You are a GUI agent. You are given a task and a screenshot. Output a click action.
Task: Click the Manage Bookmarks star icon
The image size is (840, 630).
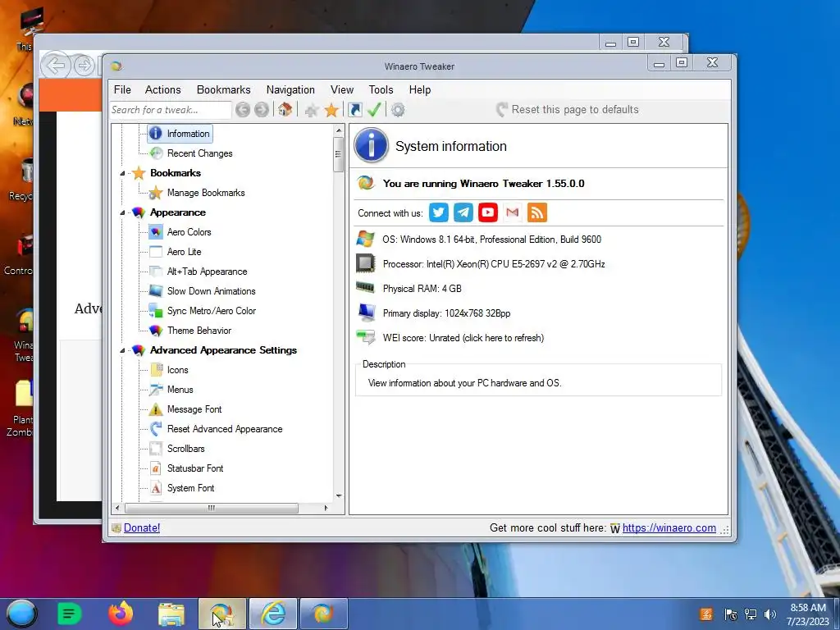(155, 193)
